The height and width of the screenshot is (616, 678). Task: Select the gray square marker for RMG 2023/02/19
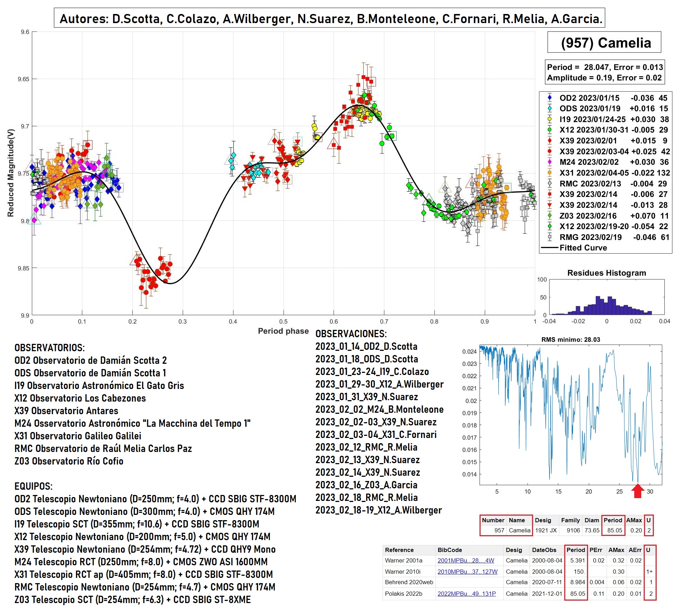pos(550,237)
